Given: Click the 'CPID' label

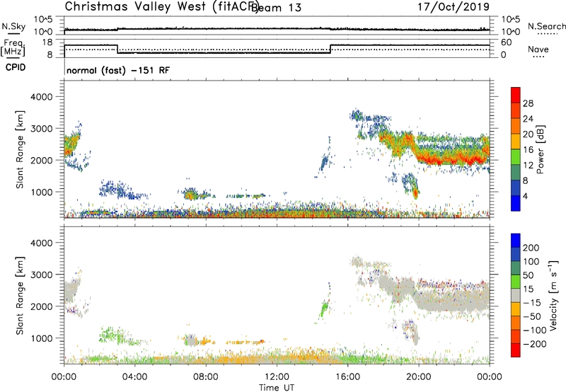Looking at the screenshot, I should click(16, 67).
